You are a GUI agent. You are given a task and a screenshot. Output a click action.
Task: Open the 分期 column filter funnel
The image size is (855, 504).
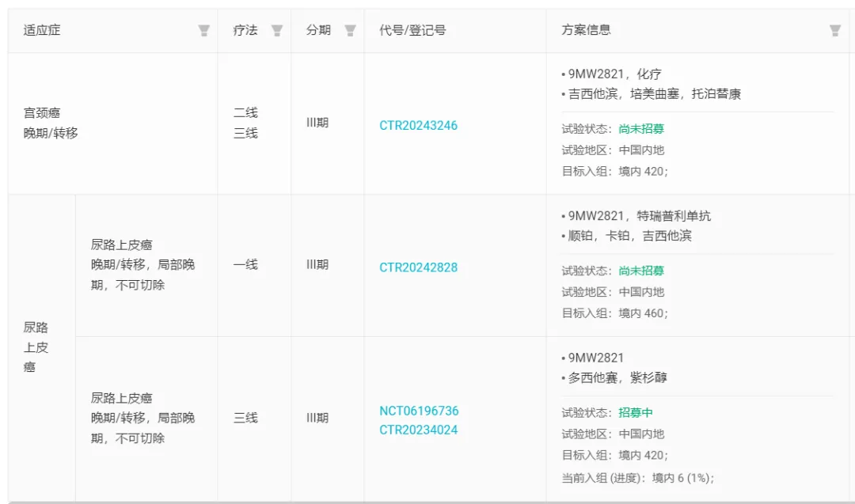point(350,31)
